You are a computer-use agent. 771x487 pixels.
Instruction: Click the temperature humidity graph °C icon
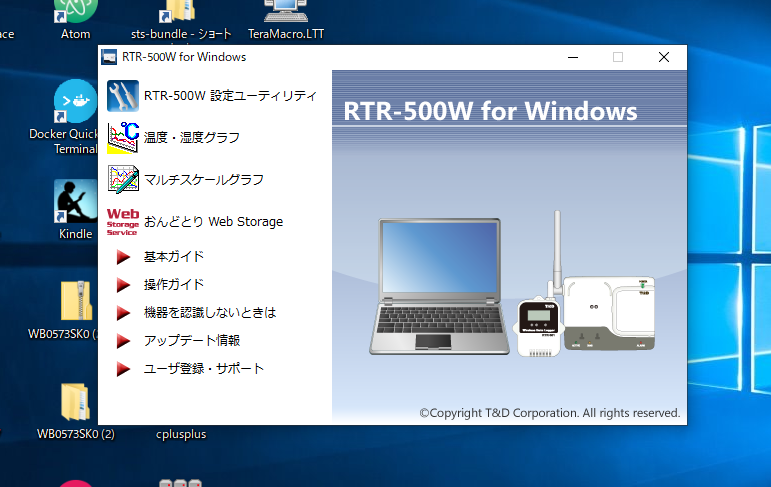coord(123,138)
